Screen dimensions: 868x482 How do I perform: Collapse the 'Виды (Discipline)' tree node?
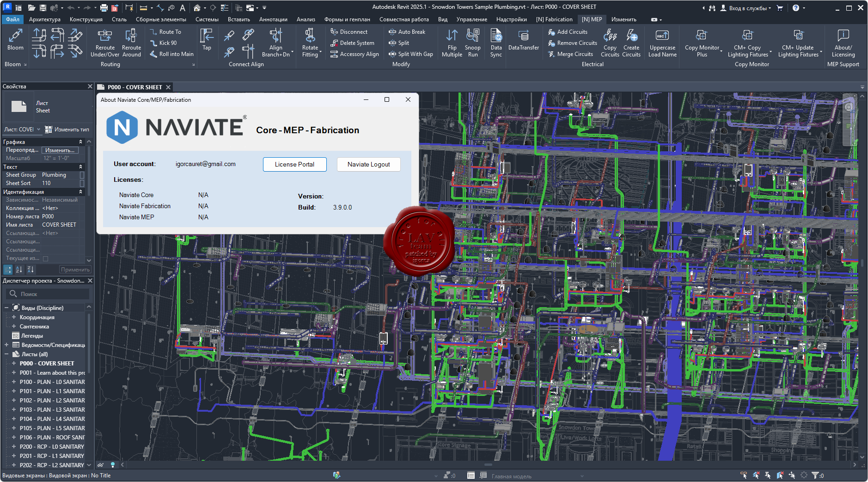click(x=6, y=308)
